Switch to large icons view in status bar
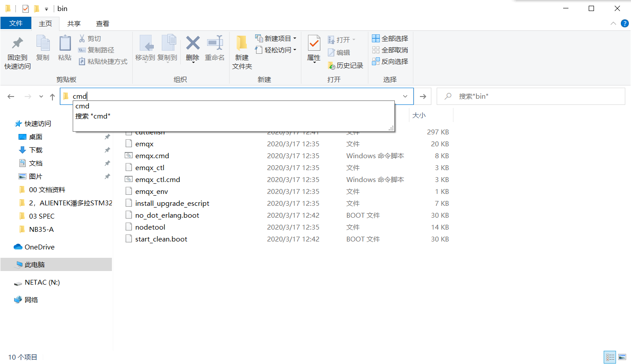 622,357
